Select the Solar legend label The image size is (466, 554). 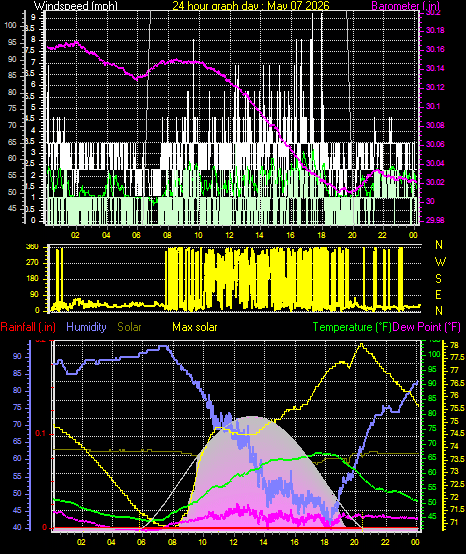tap(129, 327)
